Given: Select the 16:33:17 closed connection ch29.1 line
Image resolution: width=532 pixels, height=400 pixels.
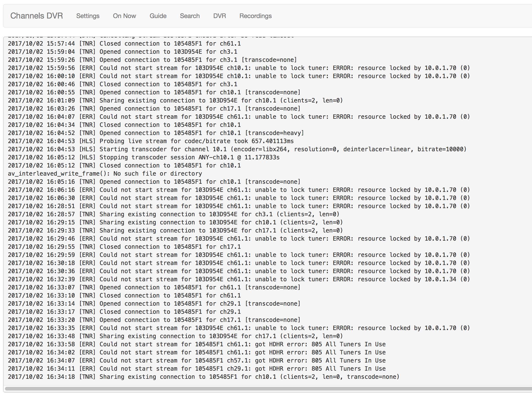Looking at the screenshot, I should point(124,312).
